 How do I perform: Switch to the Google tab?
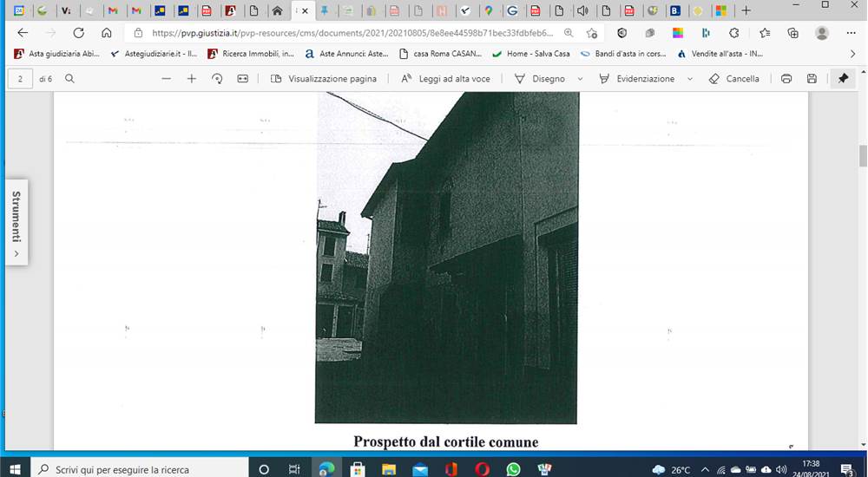pos(512,10)
